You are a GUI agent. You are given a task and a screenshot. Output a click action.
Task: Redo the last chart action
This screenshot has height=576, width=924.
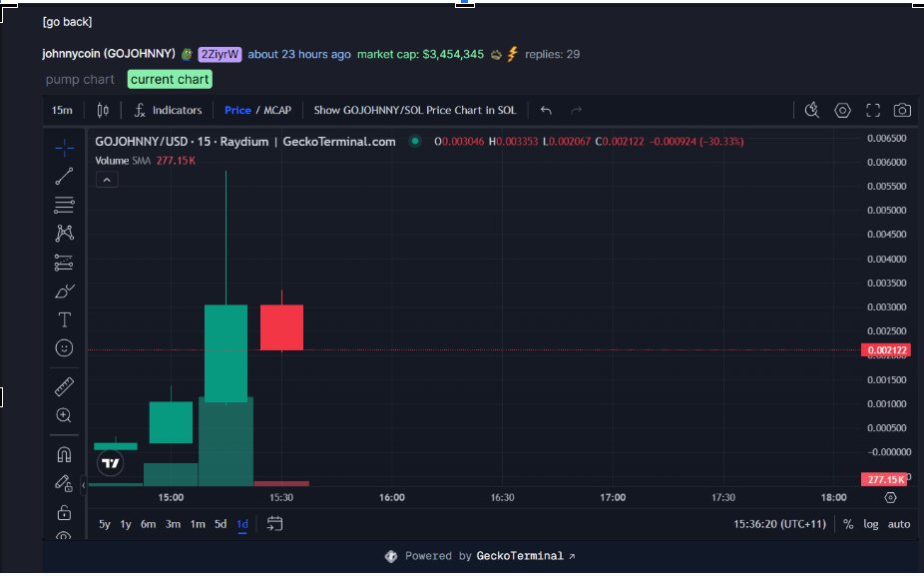pos(577,110)
